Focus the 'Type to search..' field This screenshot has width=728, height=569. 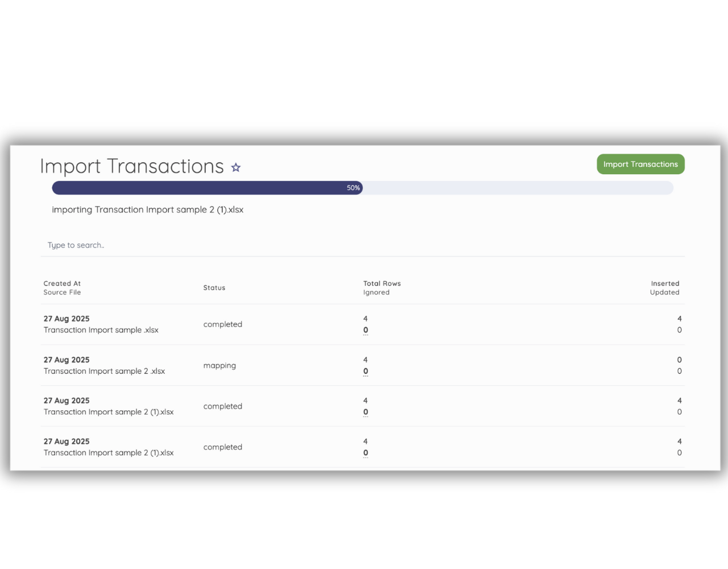coord(362,245)
